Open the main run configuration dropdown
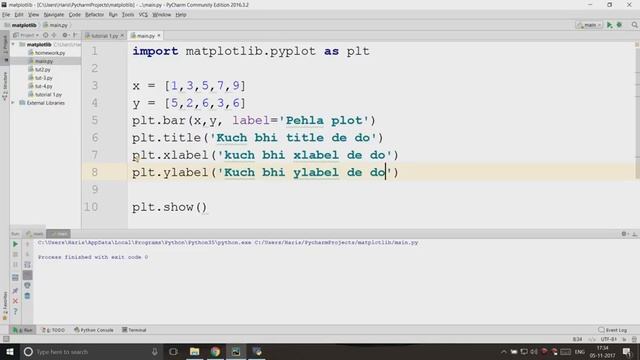The height and width of the screenshot is (360, 640). pos(589,25)
